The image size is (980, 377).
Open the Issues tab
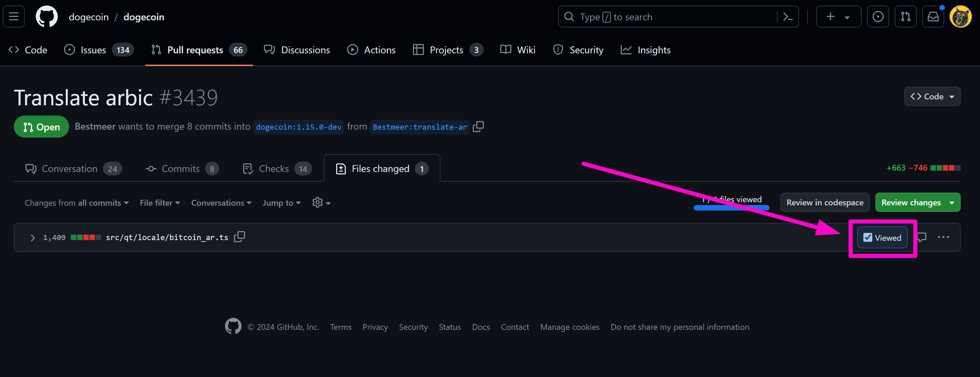click(99, 50)
